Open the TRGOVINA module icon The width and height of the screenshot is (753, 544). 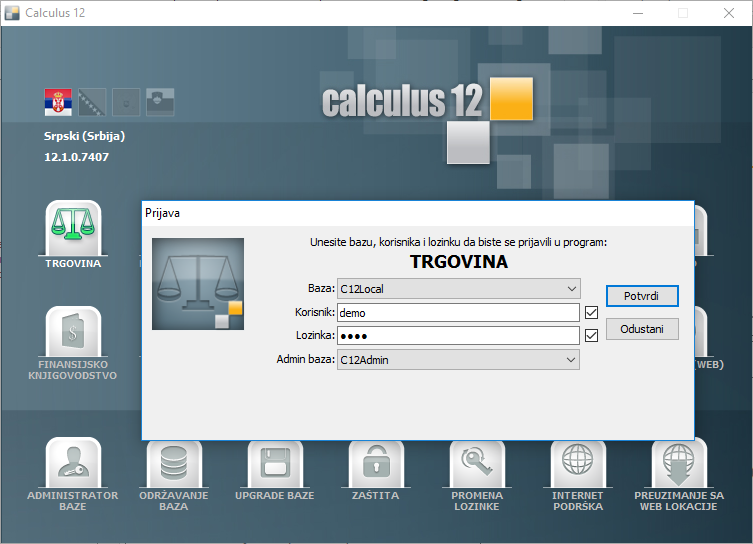[x=73, y=229]
